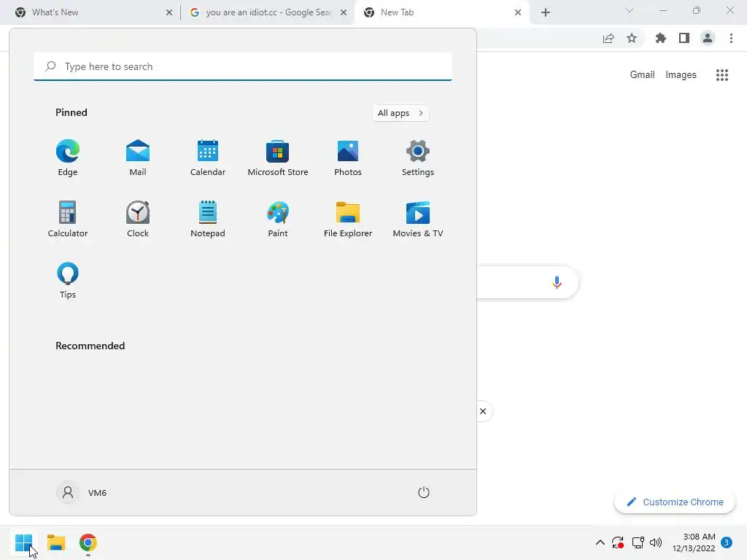Open the VM6 user account menu
747x560 pixels.
(82, 492)
